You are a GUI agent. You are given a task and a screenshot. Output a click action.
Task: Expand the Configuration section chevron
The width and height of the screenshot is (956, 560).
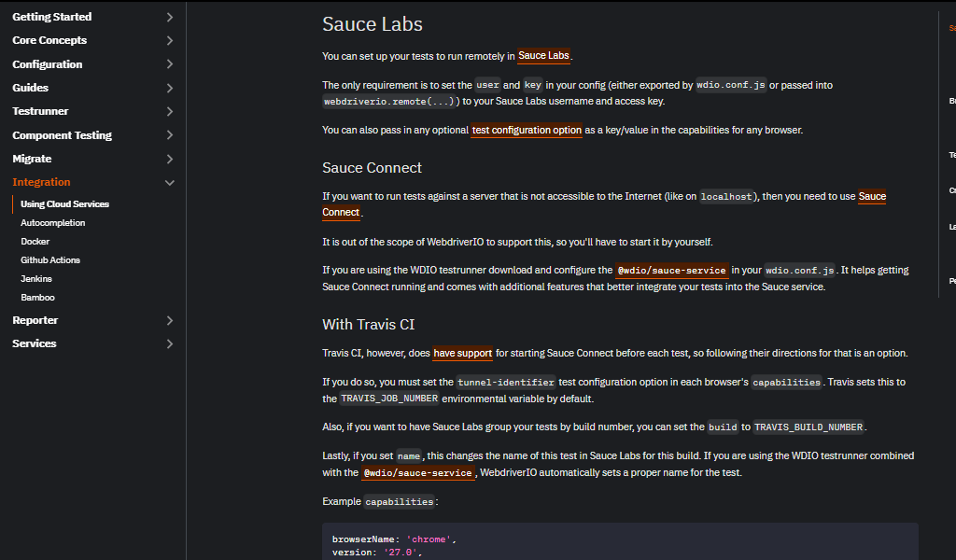point(170,64)
